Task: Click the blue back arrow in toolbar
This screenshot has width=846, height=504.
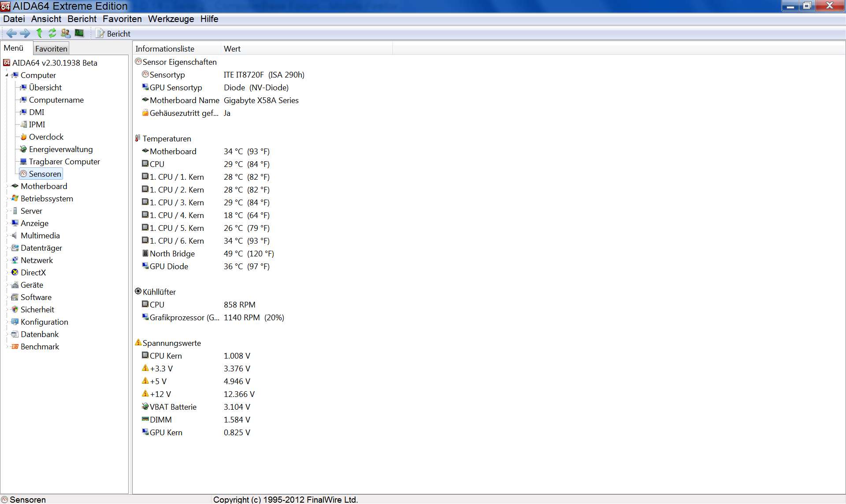Action: 11,33
